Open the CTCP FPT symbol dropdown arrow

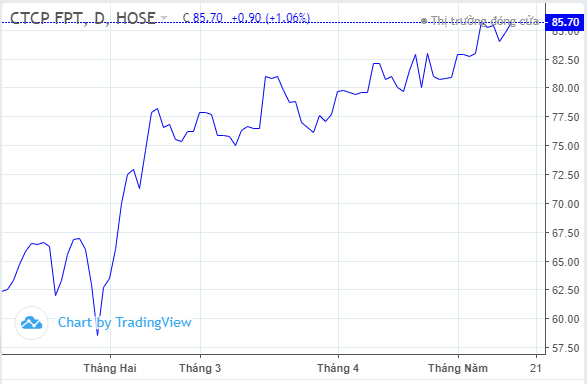(164, 18)
